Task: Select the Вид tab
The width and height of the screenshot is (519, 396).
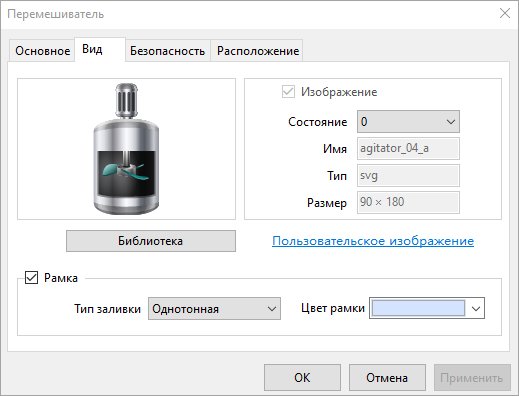Action: tap(100, 49)
